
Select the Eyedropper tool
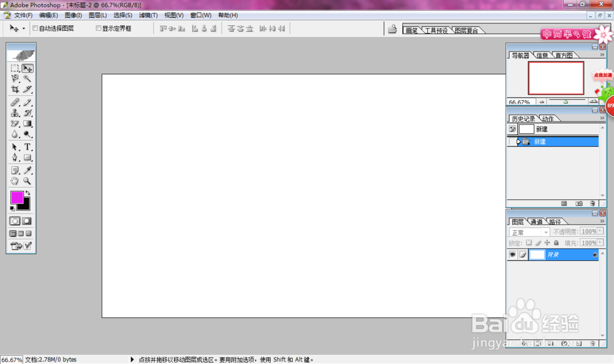(28, 171)
